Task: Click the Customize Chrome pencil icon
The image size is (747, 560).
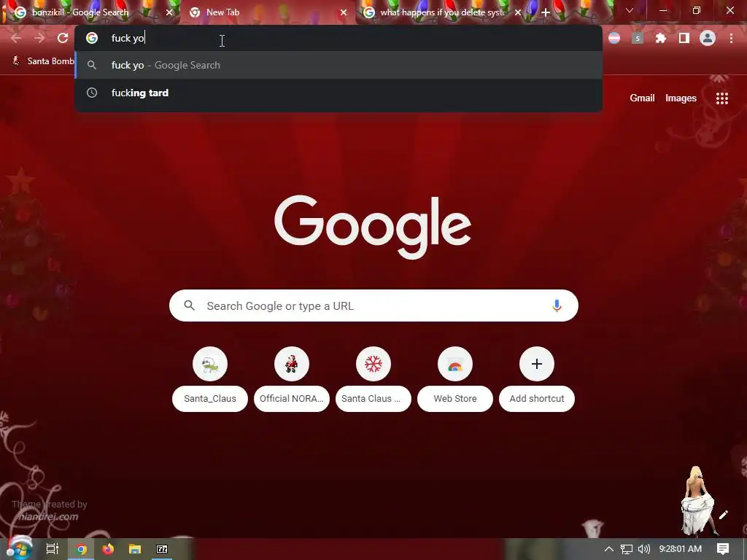Action: (x=724, y=515)
